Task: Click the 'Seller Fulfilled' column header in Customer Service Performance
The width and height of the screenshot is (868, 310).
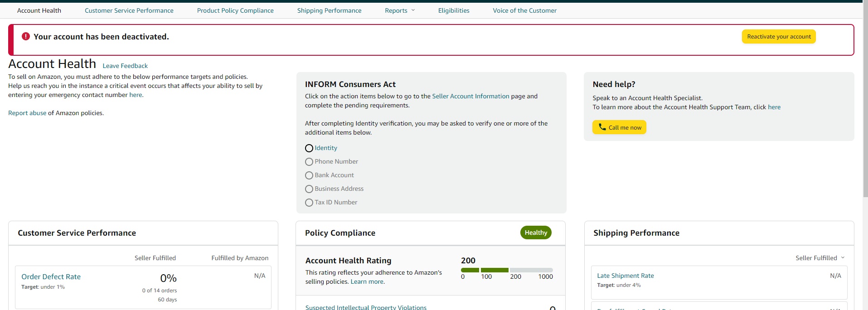Action: (x=155, y=258)
